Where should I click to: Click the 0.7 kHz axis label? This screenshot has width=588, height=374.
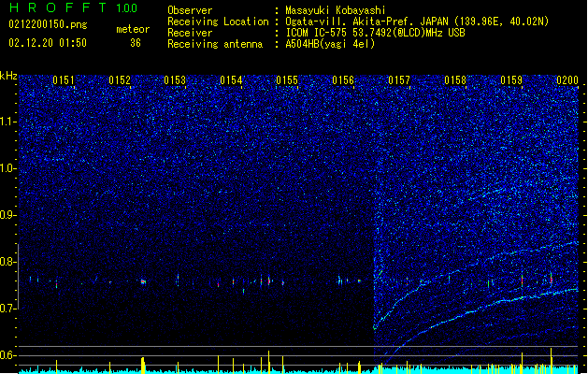(8, 309)
